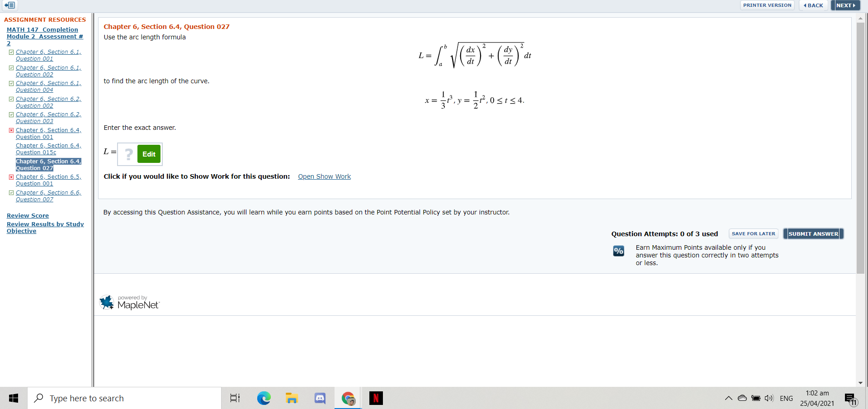Open Discord from the taskbar
The width and height of the screenshot is (868, 409).
coord(320,398)
